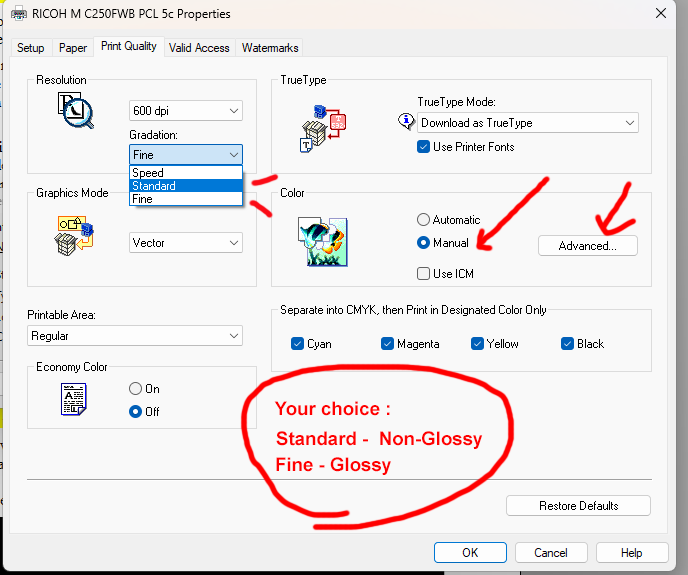The image size is (688, 575).
Task: Expand the Printable Area Regular dropdown
Action: [x=135, y=337]
